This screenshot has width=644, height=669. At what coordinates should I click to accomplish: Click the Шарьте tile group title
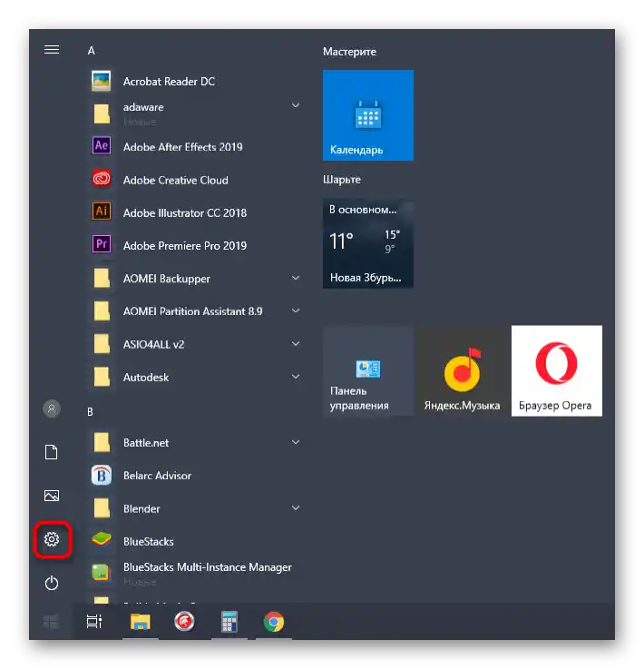coord(342,180)
